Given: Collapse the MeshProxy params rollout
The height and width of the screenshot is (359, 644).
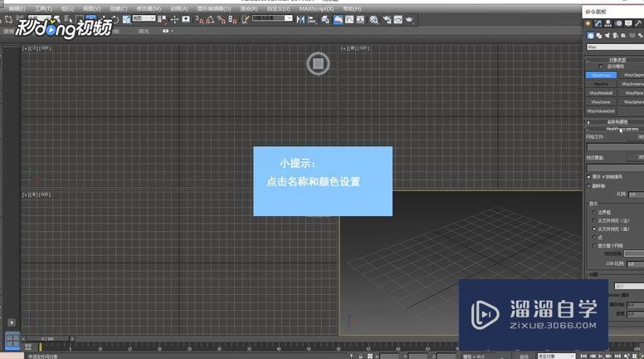Looking at the screenshot, I should (x=615, y=129).
